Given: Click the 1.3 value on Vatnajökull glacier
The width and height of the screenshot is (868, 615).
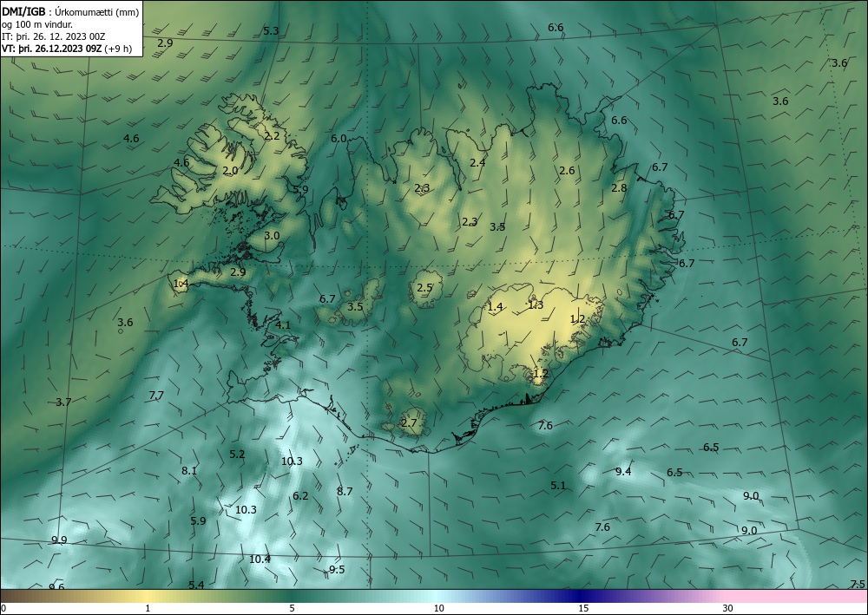Looking at the screenshot, I should coord(536,304).
